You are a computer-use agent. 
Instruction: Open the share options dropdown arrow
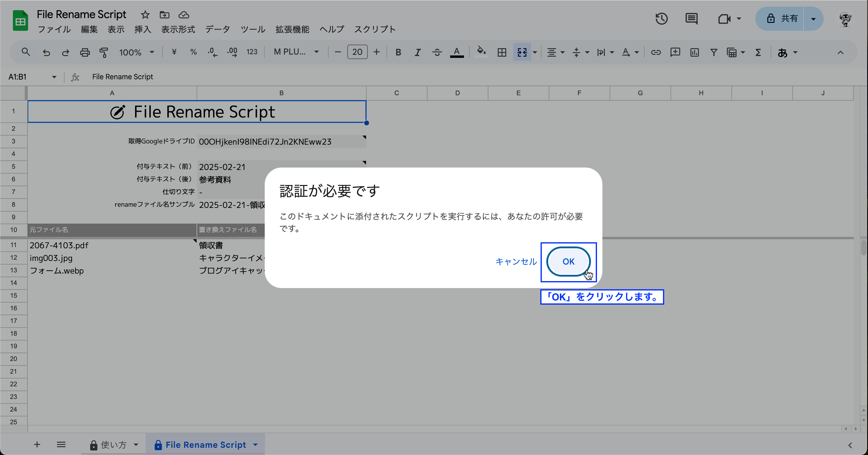(813, 18)
